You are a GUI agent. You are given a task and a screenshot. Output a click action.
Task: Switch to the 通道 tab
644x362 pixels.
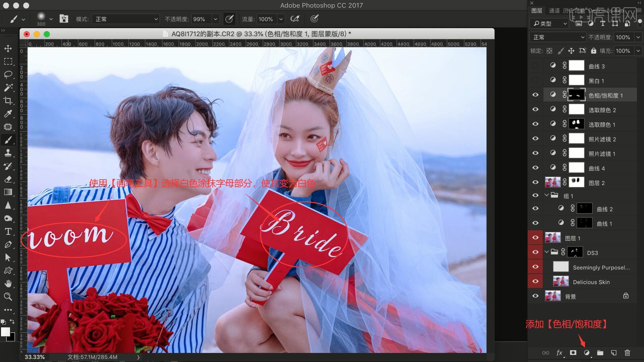click(554, 11)
